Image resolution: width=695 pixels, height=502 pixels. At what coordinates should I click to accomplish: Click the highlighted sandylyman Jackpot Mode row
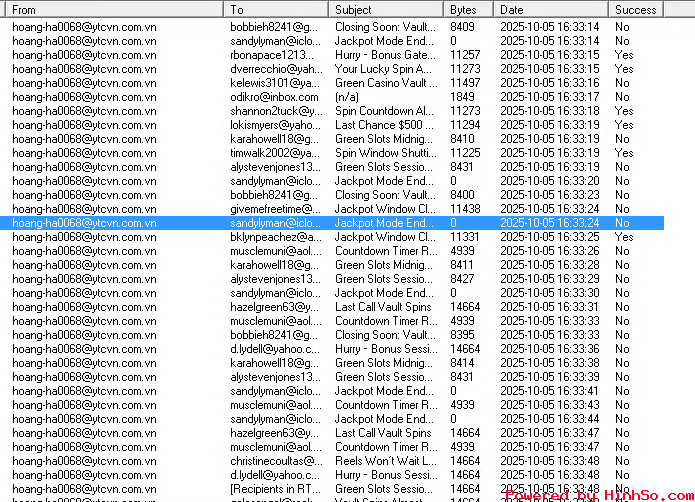[x=275, y=223]
